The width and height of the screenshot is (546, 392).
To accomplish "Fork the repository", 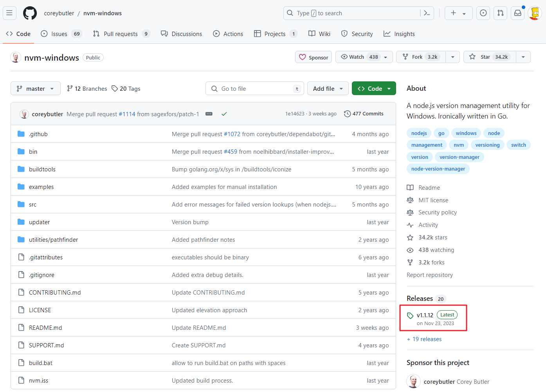I will coord(421,57).
